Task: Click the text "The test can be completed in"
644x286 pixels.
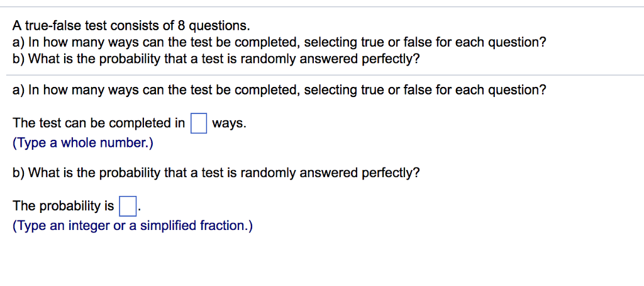Action: 99,123
